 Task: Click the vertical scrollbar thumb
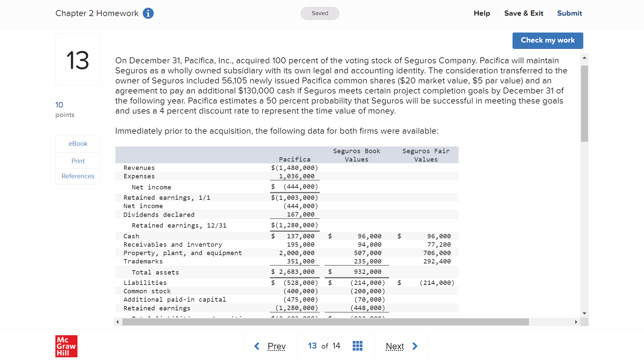click(584, 104)
